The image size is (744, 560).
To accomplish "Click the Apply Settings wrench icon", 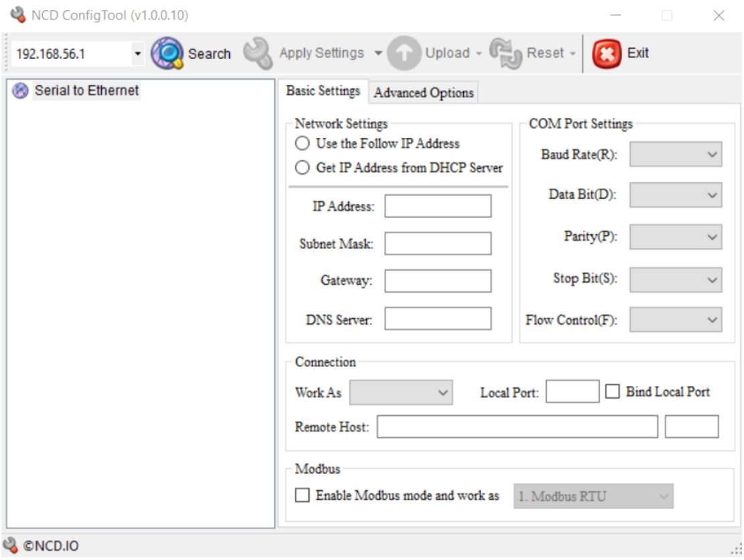I will click(257, 54).
